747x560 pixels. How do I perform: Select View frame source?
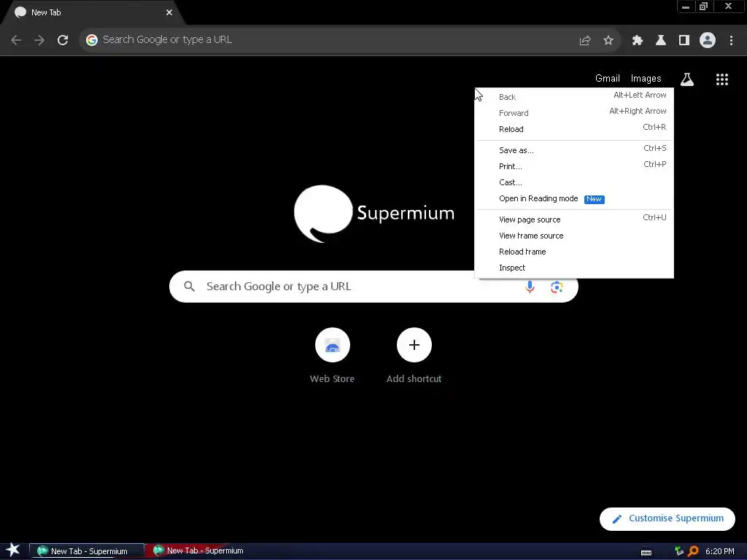pyautogui.click(x=574, y=236)
